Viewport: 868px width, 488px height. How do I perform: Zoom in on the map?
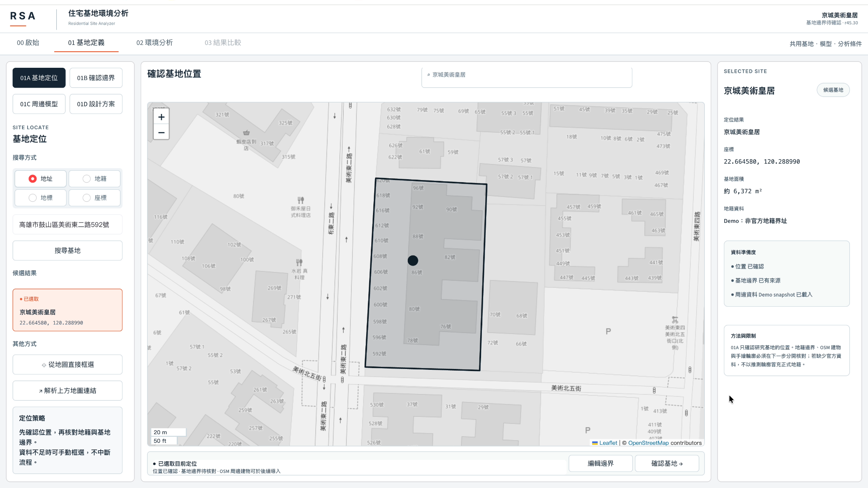(x=161, y=117)
